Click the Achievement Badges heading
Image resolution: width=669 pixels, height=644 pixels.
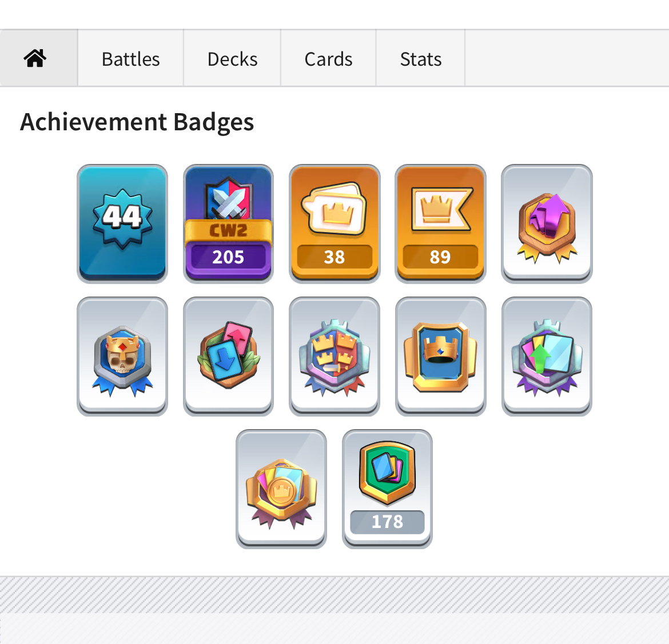coord(137,122)
